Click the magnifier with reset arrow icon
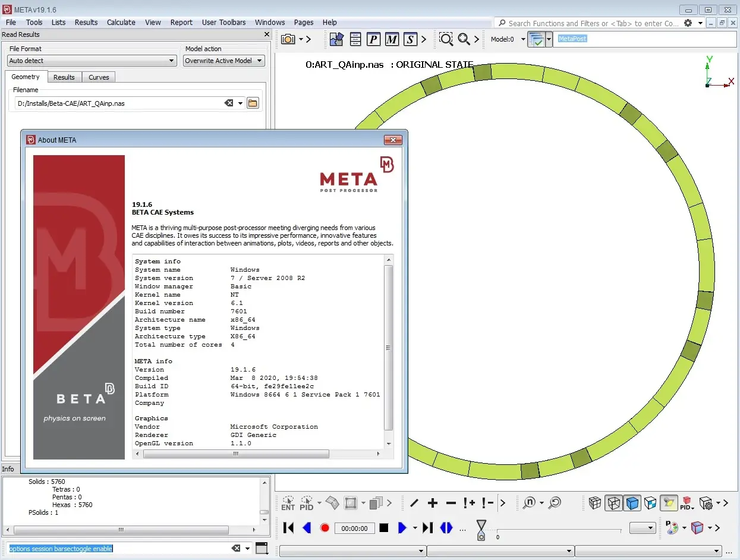Viewport: 740px width, 560px height. point(554,503)
